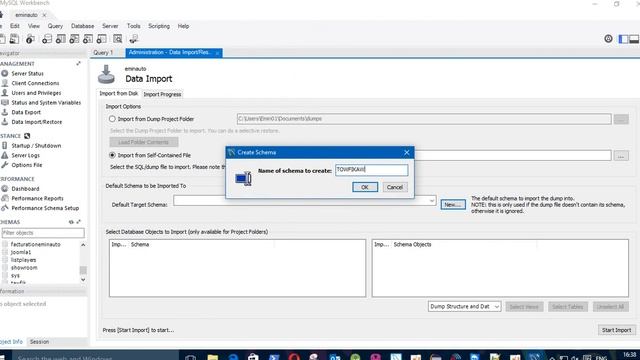Confirm schema creation with OK button
This screenshot has width=640, height=360.
click(x=365, y=187)
